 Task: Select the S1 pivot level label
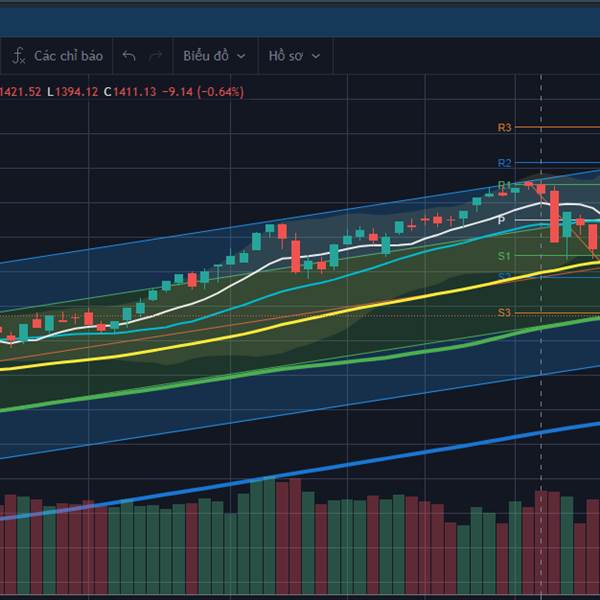click(504, 256)
